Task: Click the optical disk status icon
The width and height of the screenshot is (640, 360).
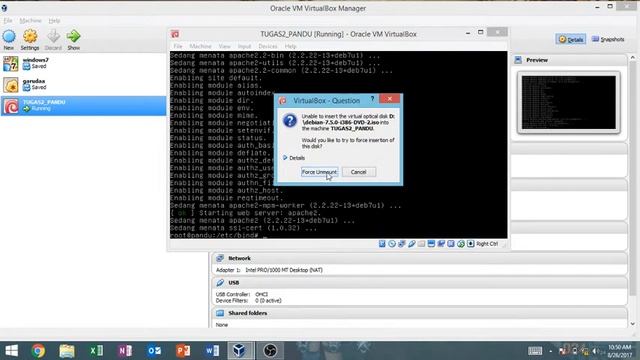Action: (392, 244)
